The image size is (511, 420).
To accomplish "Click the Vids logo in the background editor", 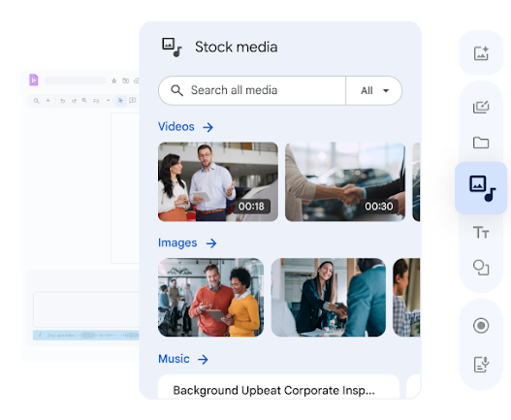I will (34, 80).
